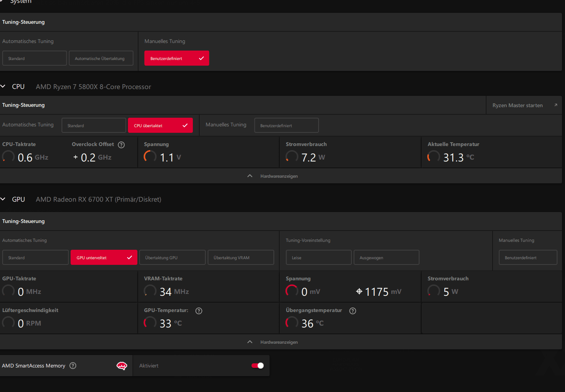Image resolution: width=565 pixels, height=392 pixels.
Task: Choose Ausgewogen tuning preset
Action: click(x=386, y=257)
